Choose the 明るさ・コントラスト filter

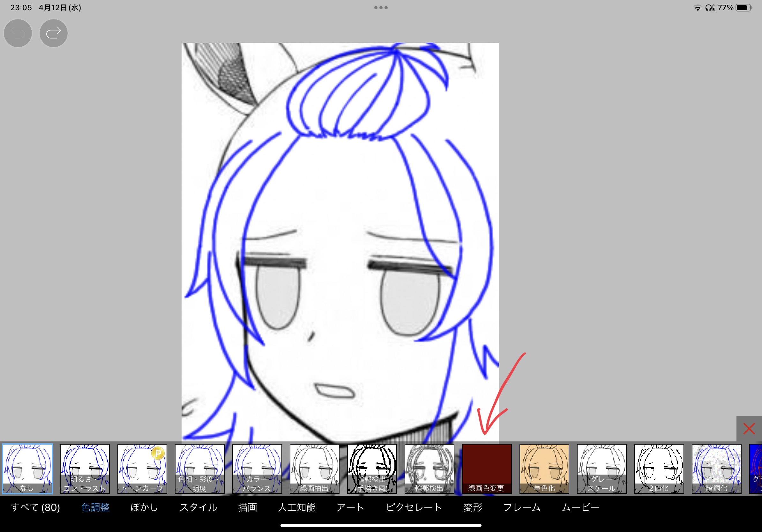pos(85,469)
